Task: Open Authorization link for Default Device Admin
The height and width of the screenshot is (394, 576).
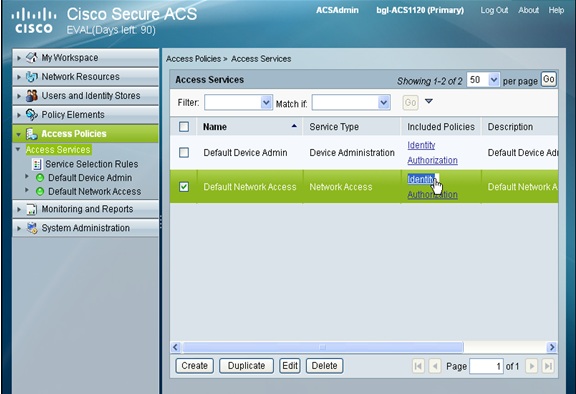Action: [432, 160]
